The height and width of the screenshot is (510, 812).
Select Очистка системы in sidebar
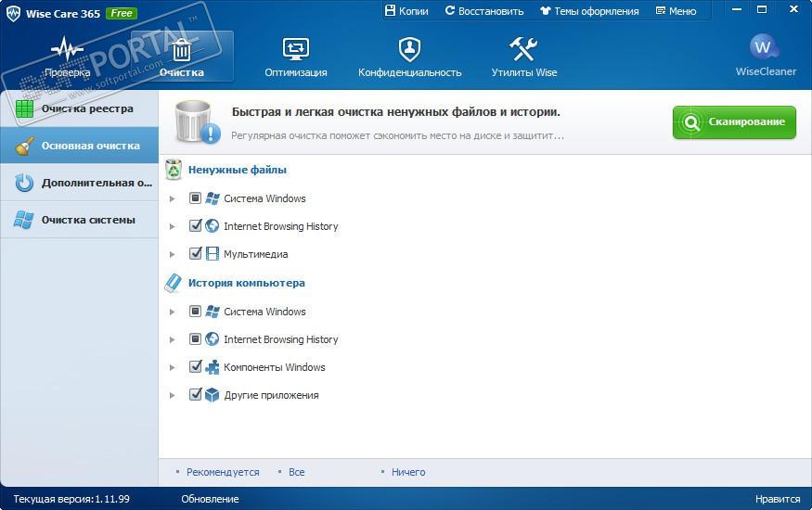79,220
